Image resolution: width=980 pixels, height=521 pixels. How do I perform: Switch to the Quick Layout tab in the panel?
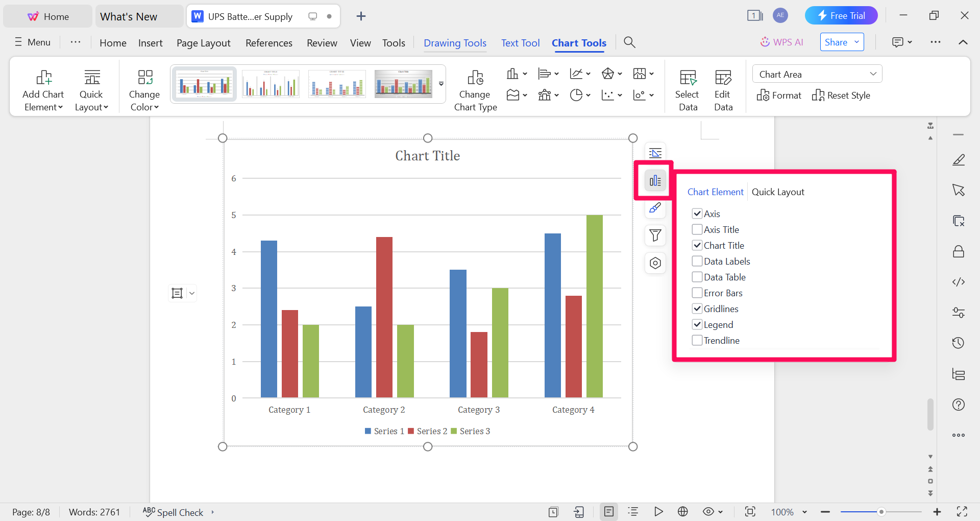[777, 192]
